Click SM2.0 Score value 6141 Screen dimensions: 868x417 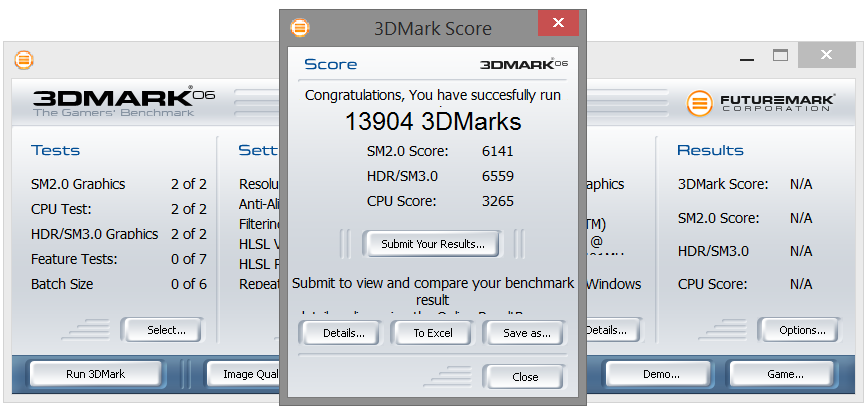click(x=498, y=151)
